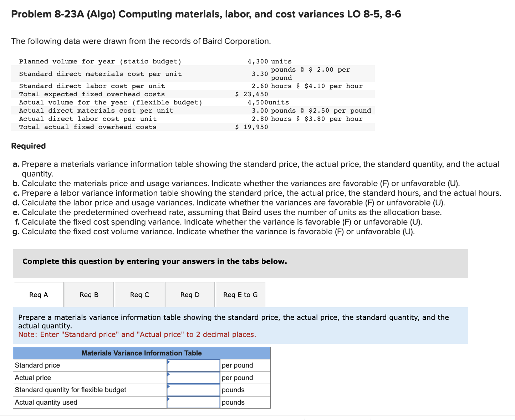Click the Complete this question banner
Screen dimensions: 515x420
[x=155, y=261]
